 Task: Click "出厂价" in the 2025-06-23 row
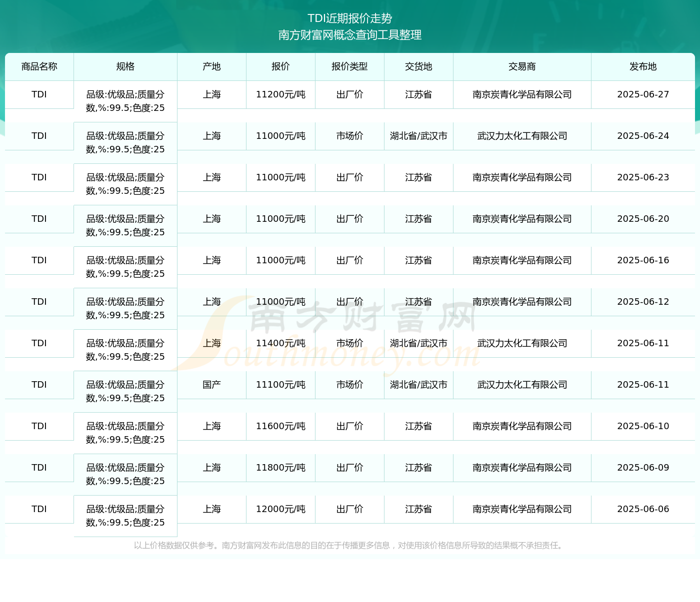350,177
